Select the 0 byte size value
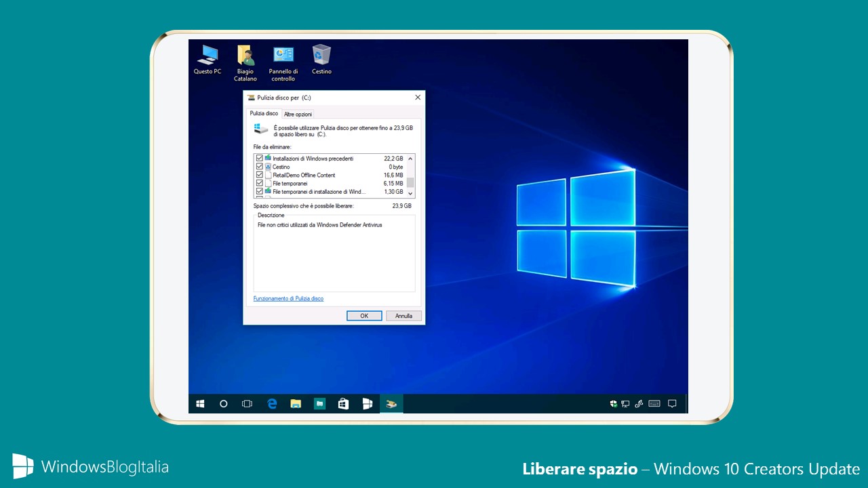The image size is (868, 488). 396,167
